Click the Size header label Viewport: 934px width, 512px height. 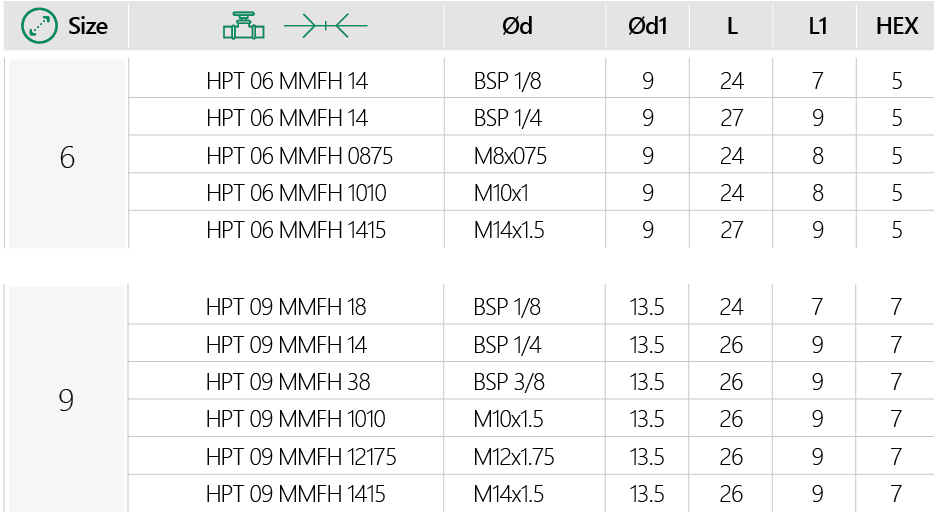88,27
